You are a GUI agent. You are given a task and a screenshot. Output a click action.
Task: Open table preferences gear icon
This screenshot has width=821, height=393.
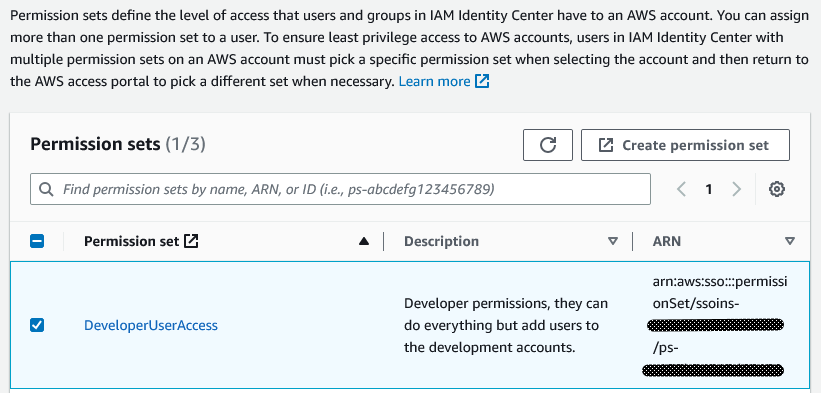click(776, 189)
